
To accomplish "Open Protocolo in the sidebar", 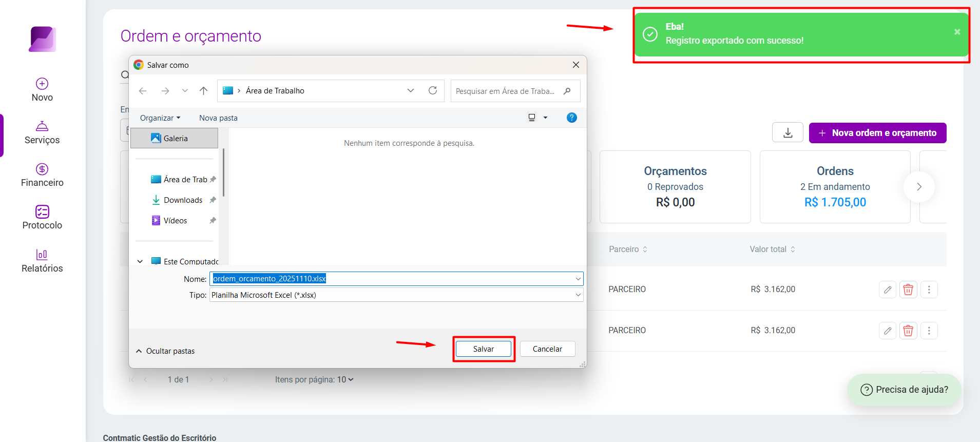I will [42, 218].
